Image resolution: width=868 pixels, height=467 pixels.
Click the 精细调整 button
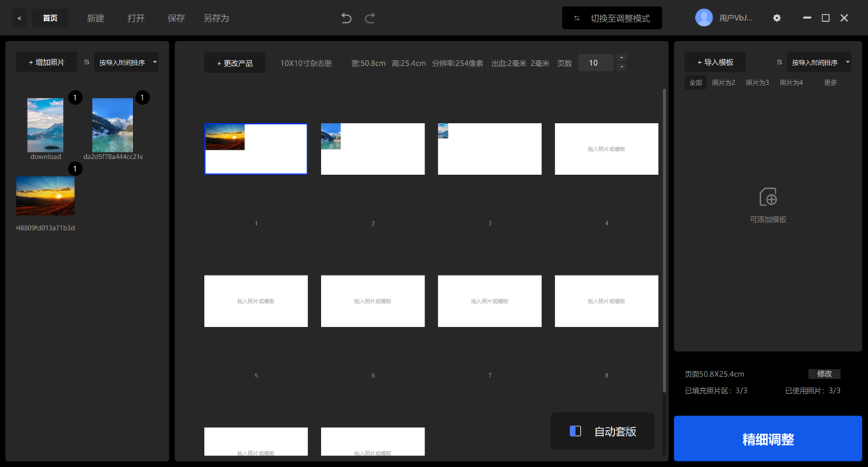point(767,438)
